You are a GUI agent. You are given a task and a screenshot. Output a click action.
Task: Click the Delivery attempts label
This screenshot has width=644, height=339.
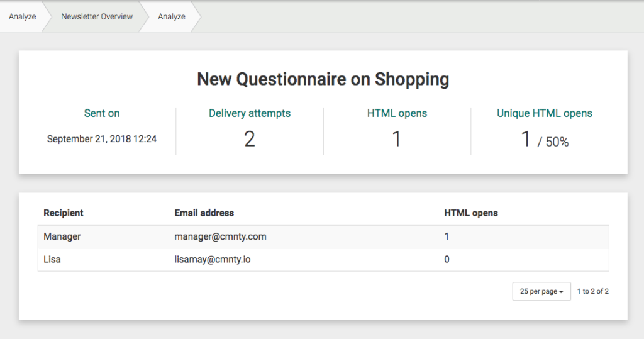pyautogui.click(x=249, y=113)
